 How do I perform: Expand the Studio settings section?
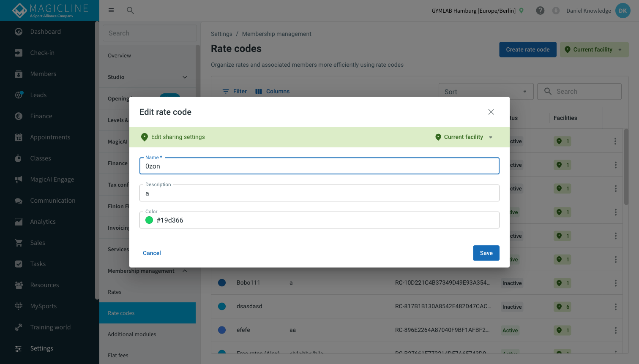click(147, 77)
